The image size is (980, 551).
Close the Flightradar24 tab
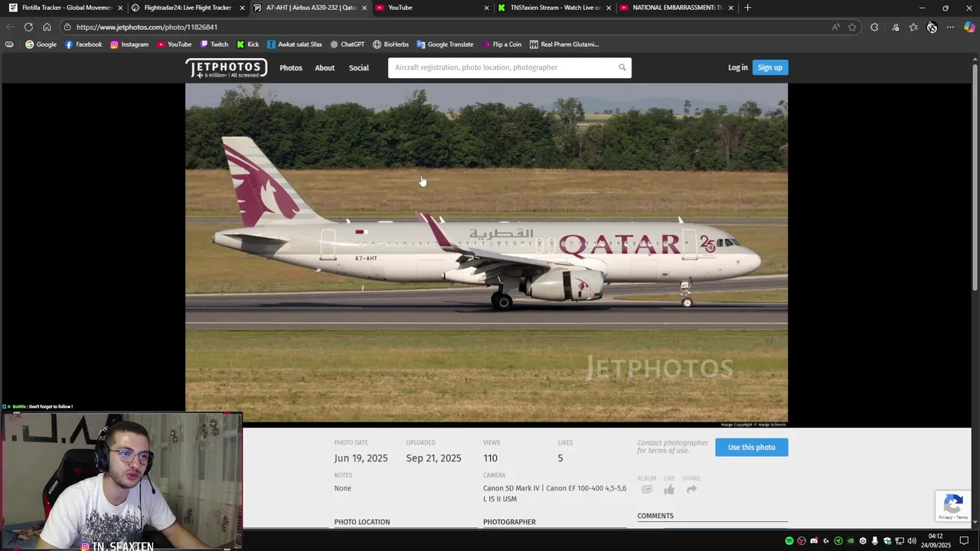click(242, 8)
